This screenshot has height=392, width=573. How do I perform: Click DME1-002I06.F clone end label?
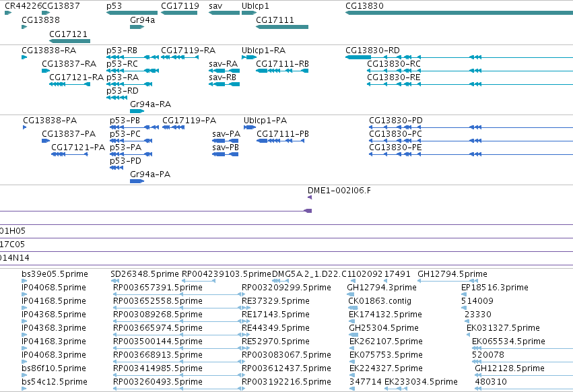point(339,191)
